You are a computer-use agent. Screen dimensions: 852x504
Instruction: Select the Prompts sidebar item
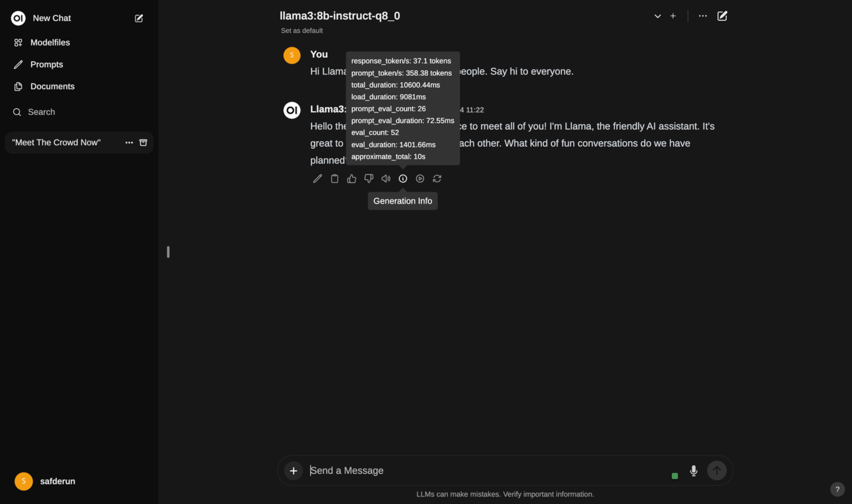click(47, 64)
